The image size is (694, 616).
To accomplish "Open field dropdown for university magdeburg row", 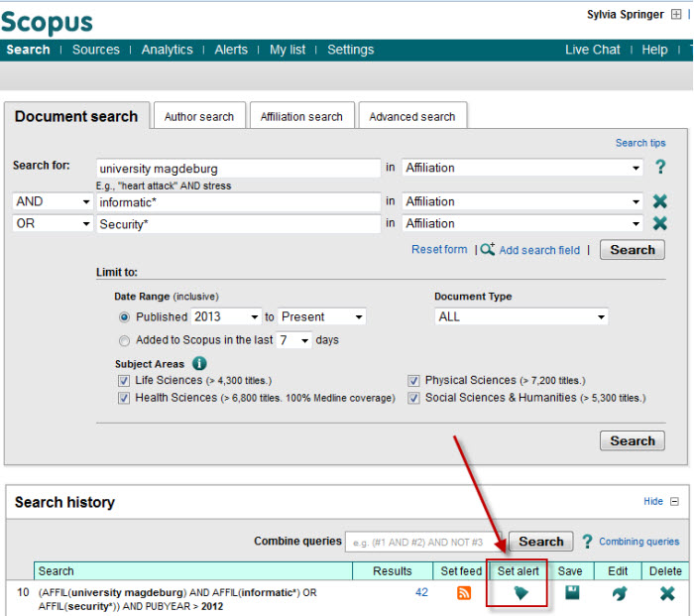I will [522, 168].
